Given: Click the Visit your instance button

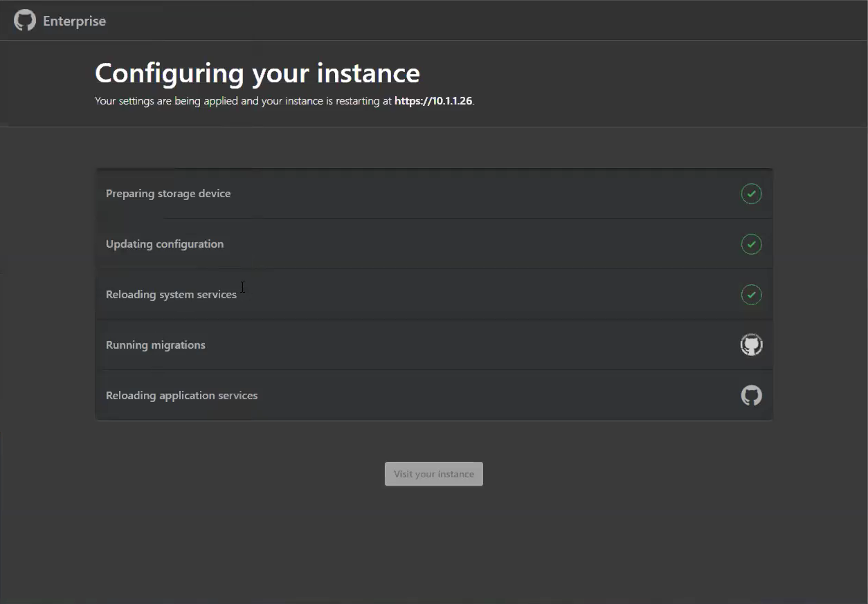Looking at the screenshot, I should (433, 474).
